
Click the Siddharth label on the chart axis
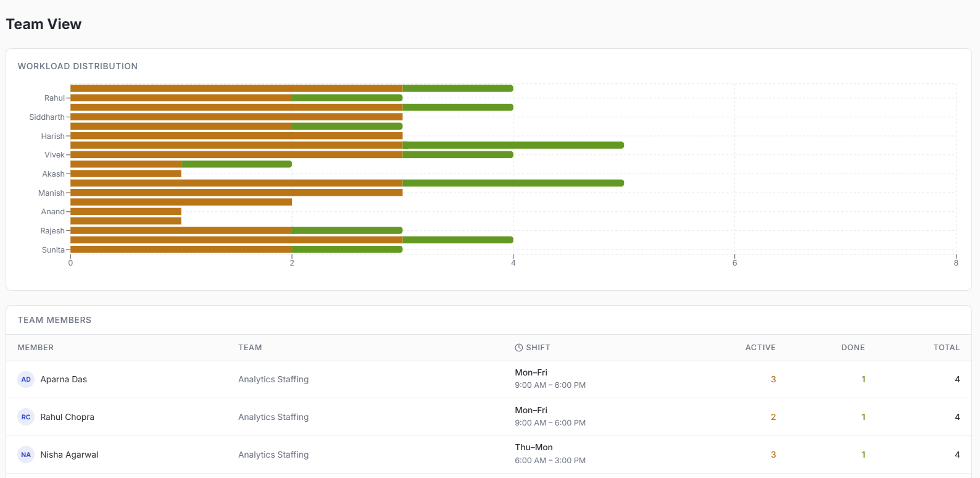[47, 117]
